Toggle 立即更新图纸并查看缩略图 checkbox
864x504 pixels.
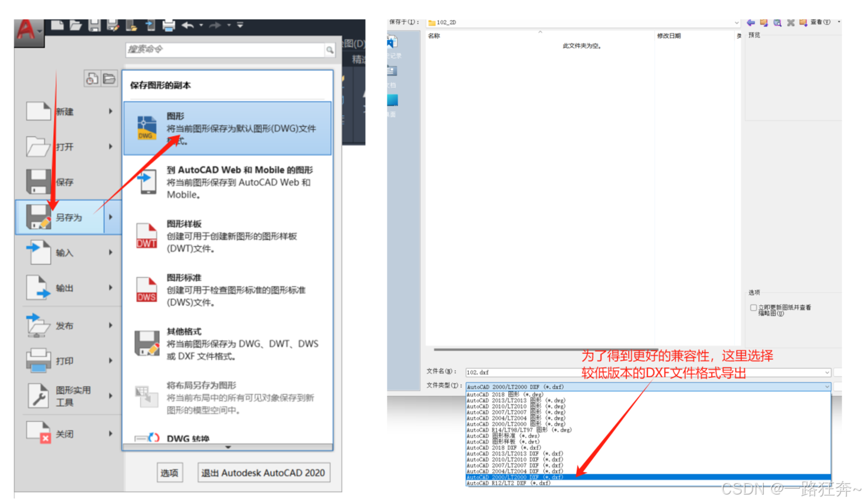[x=753, y=308]
